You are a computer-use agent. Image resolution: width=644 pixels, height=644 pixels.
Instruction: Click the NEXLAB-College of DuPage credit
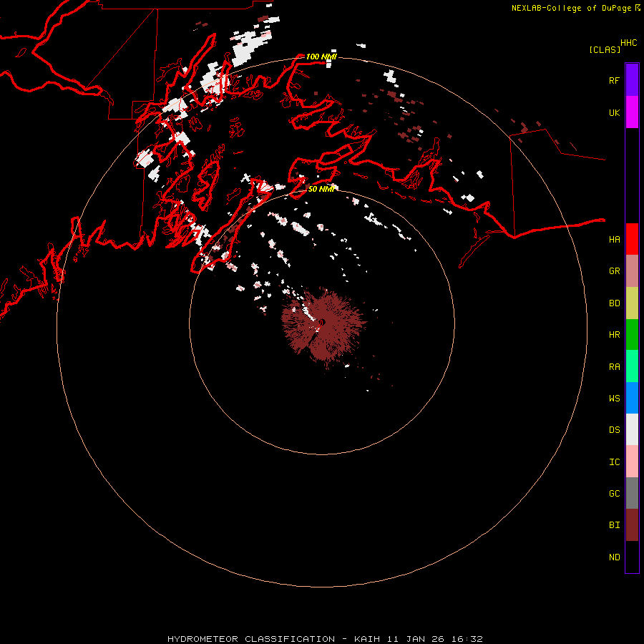[575, 8]
